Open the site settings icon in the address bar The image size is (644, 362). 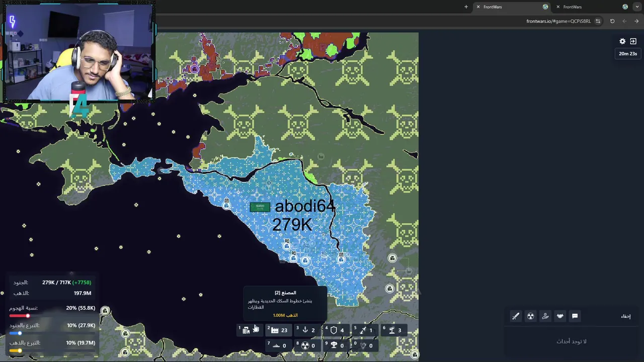(598, 21)
